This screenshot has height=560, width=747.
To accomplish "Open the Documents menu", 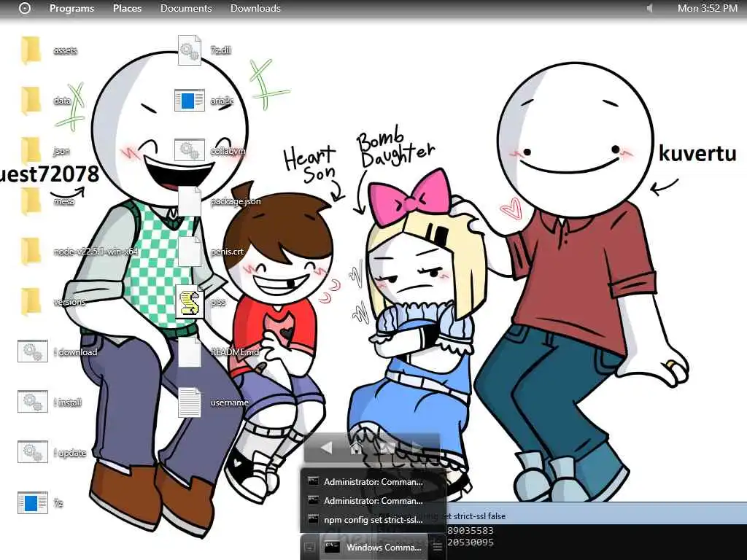I will click(x=186, y=8).
